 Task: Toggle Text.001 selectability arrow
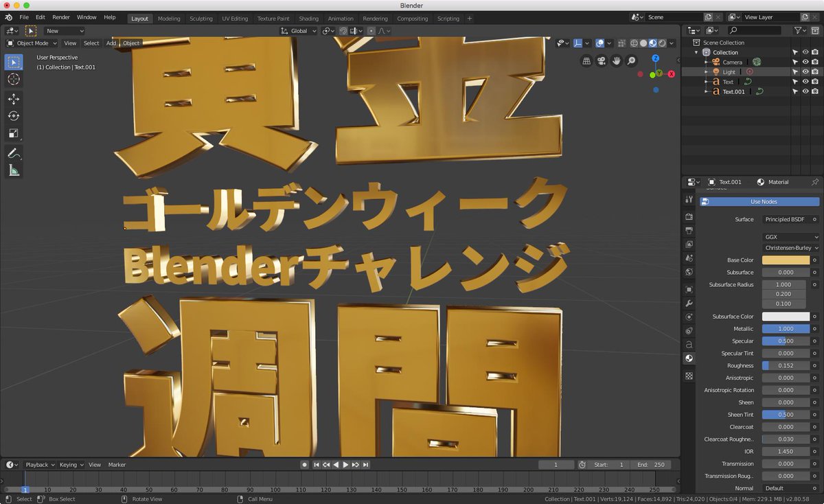(x=795, y=91)
